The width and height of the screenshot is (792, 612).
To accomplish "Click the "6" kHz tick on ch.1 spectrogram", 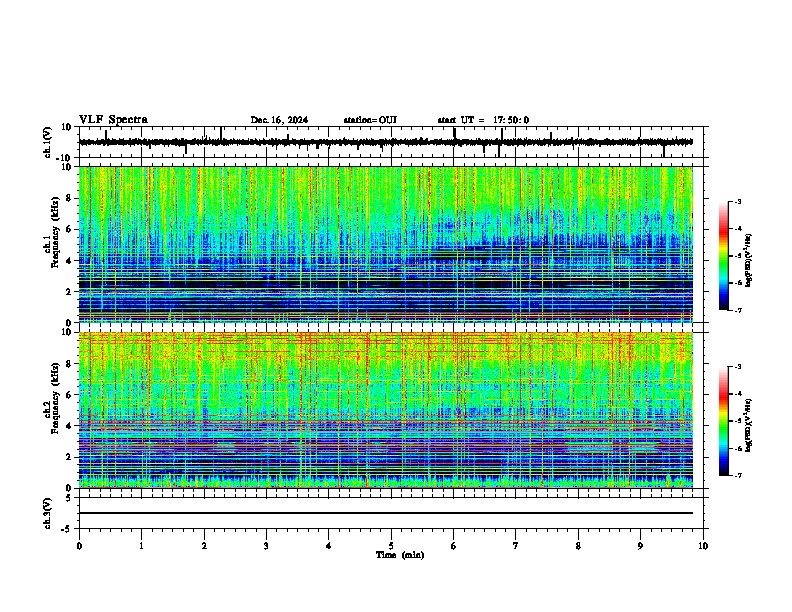I will point(69,229).
